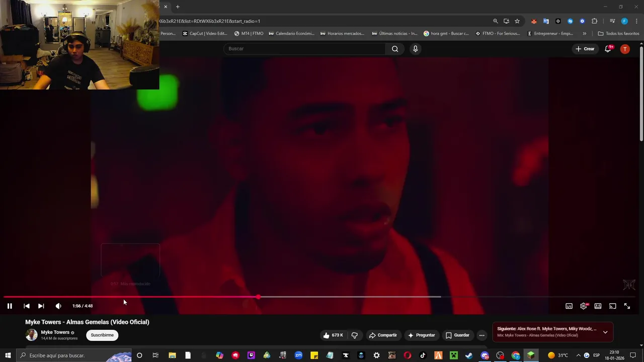Open YouTube account avatar T menu
Viewport: 644px width, 362px height.
point(625,49)
